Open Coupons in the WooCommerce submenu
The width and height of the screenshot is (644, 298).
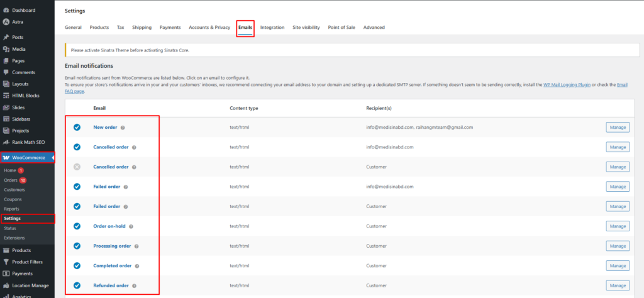tap(13, 199)
